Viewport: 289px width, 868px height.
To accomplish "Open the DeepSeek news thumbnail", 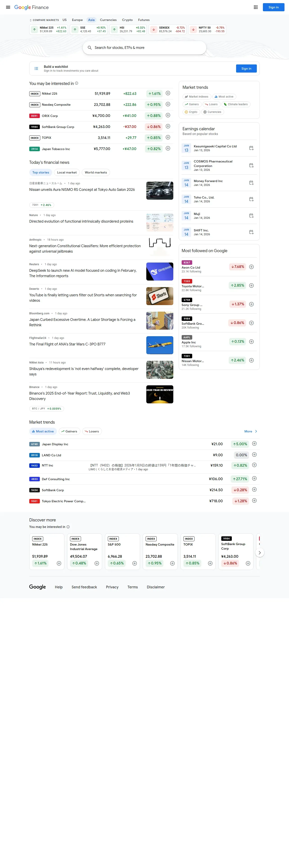I will tap(160, 272).
